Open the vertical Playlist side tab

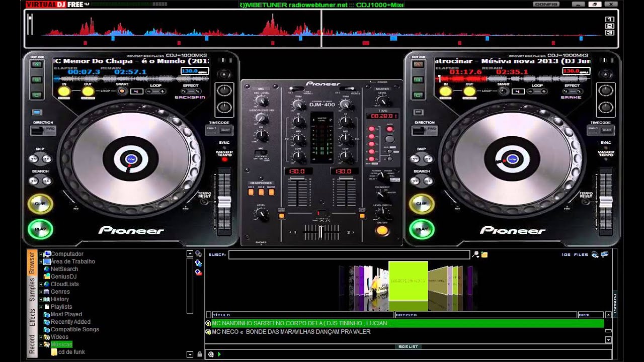pos(615,303)
